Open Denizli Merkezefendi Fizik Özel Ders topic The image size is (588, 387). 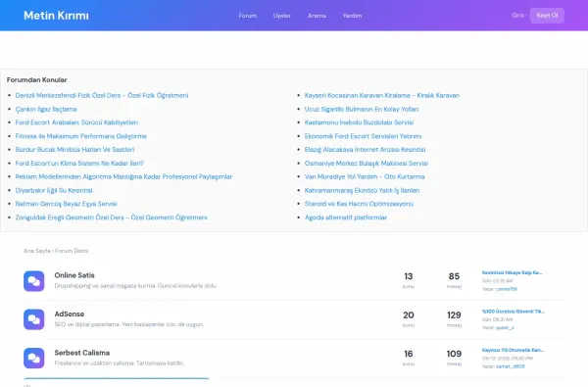[102, 95]
